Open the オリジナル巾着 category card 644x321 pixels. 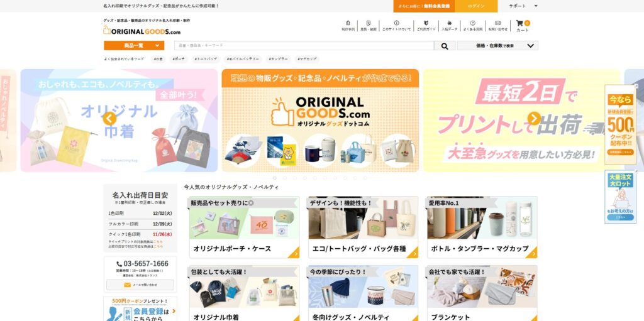tap(245, 294)
